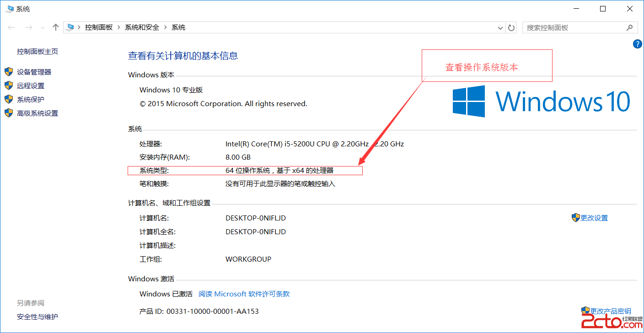The height and width of the screenshot is (333, 644).
Task: Maximize the 系统 window
Action: click(603, 9)
